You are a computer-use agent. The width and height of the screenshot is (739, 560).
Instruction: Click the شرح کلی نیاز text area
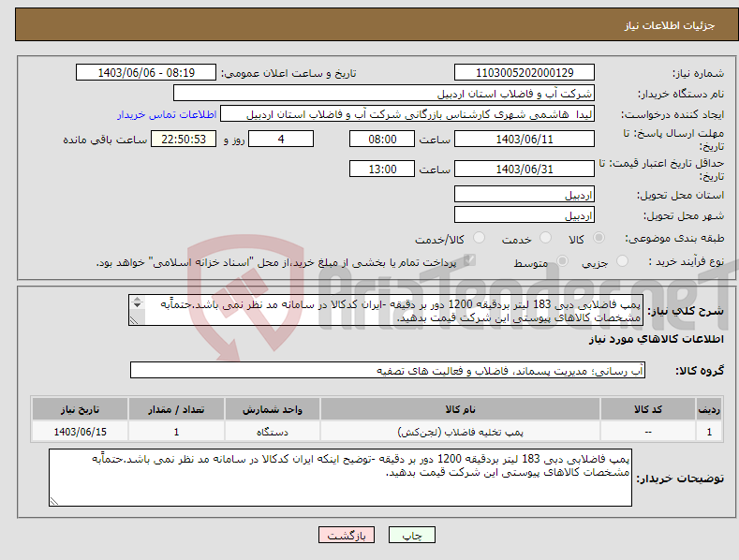pos(386,310)
